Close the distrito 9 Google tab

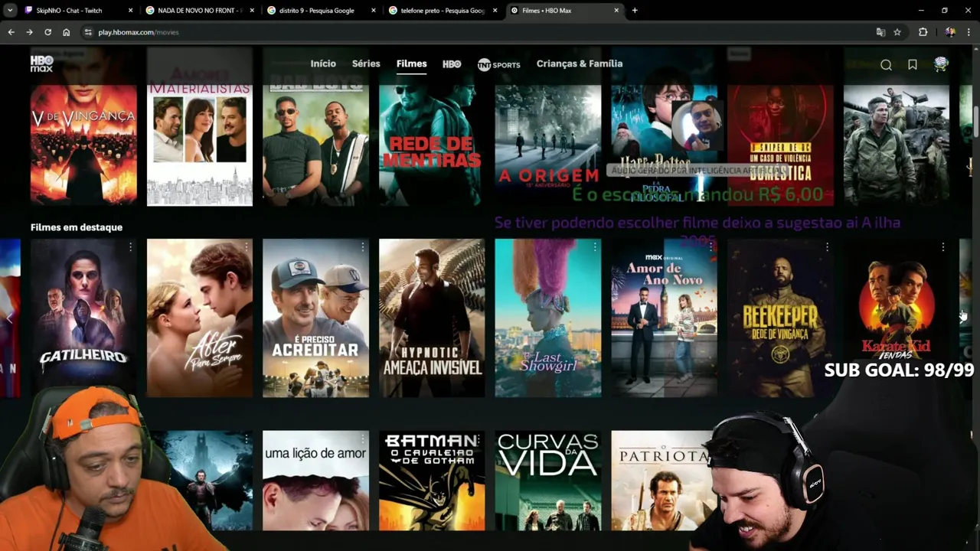[x=374, y=11]
